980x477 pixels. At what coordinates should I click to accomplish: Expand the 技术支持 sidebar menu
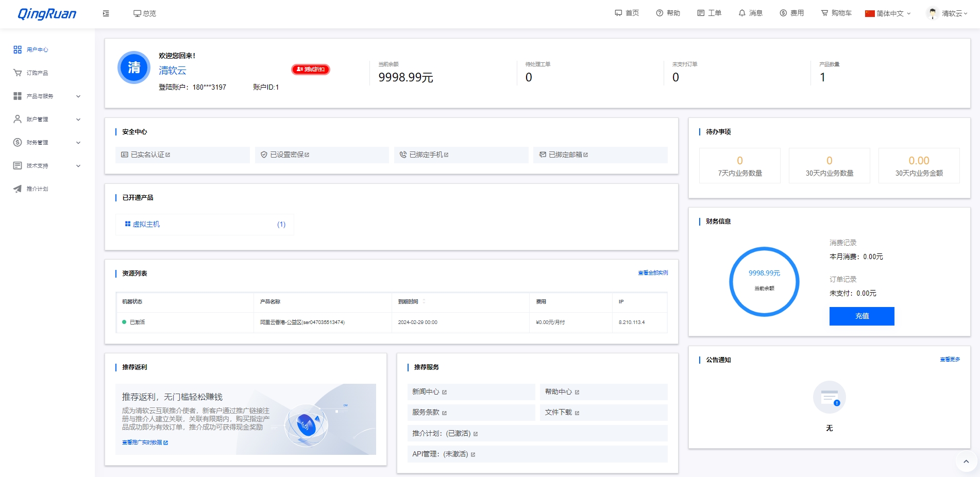[x=47, y=166]
